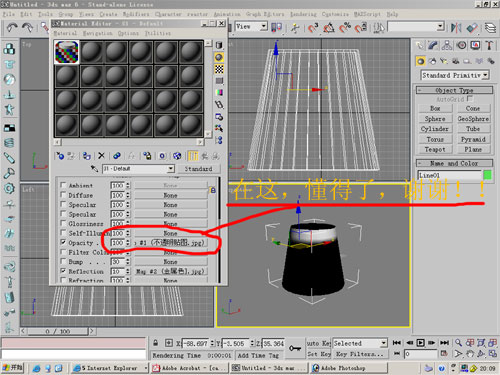500x375 pixels.
Task: Enable the Diffuse map checkbox
Action: [x=63, y=194]
